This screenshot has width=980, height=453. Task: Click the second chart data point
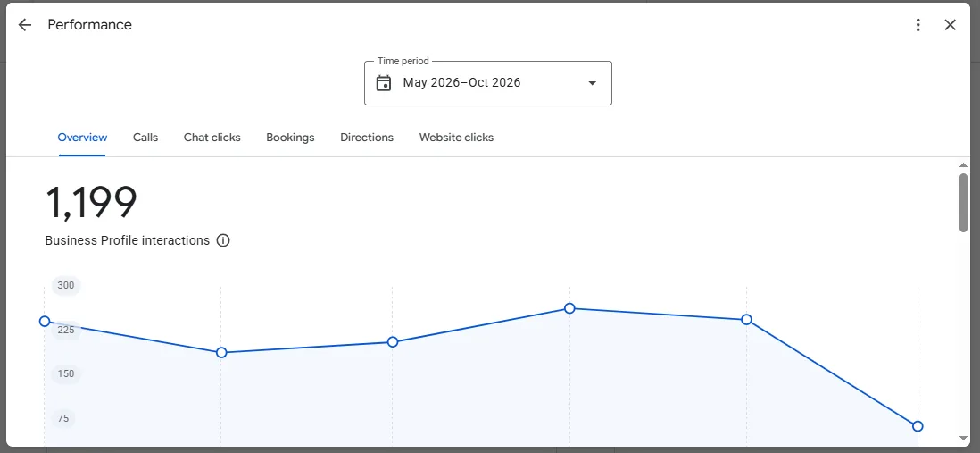(x=221, y=352)
